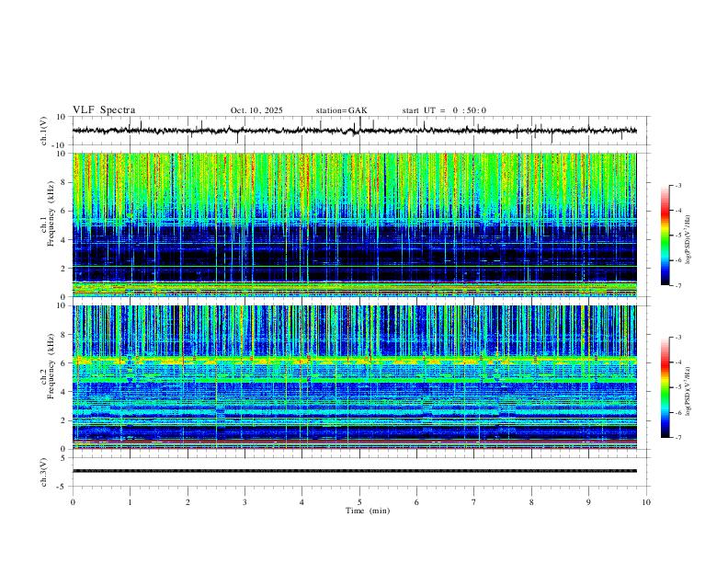Viewport: 728px width, 563px height.
Task: Click the ch.1 spectrogram panel
Action: (355, 224)
